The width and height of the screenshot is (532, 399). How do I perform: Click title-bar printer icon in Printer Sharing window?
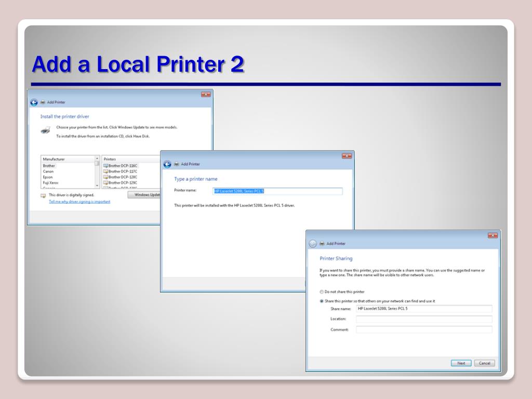pyautogui.click(x=322, y=244)
